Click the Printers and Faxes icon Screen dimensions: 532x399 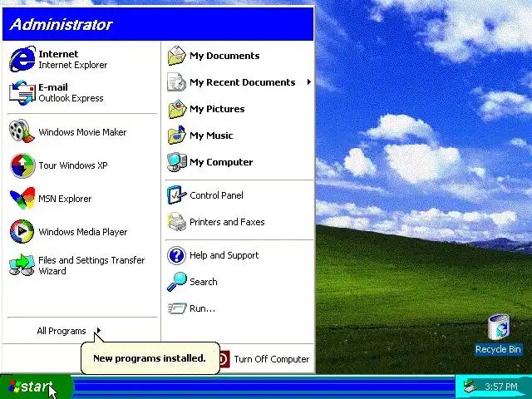(177, 222)
